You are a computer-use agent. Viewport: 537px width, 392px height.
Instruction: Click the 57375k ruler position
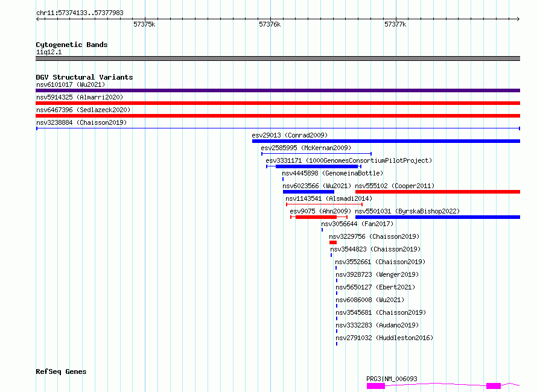144,24
